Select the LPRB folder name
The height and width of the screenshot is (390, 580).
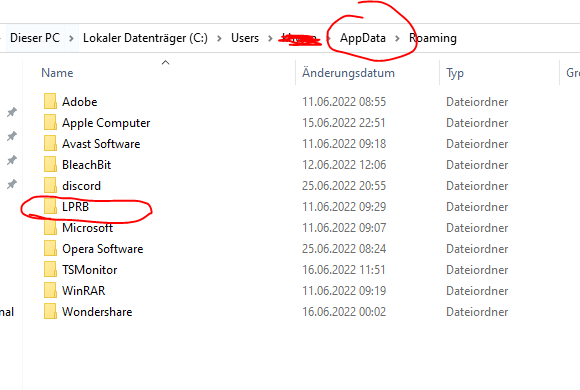point(75,206)
